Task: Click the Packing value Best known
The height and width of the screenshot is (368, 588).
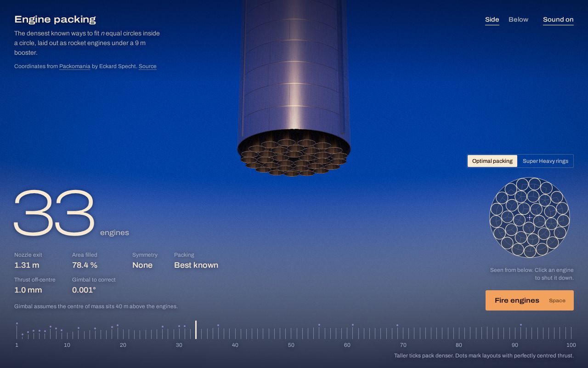Action: pyautogui.click(x=196, y=265)
